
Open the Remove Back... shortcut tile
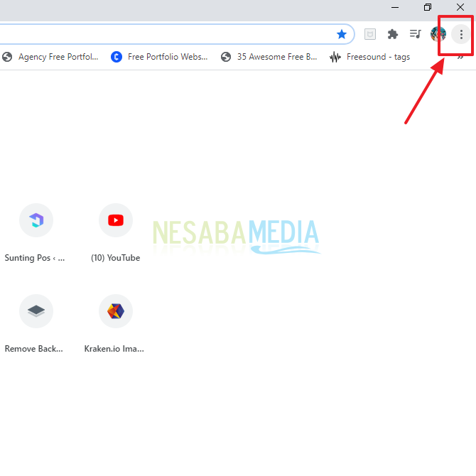point(36,311)
